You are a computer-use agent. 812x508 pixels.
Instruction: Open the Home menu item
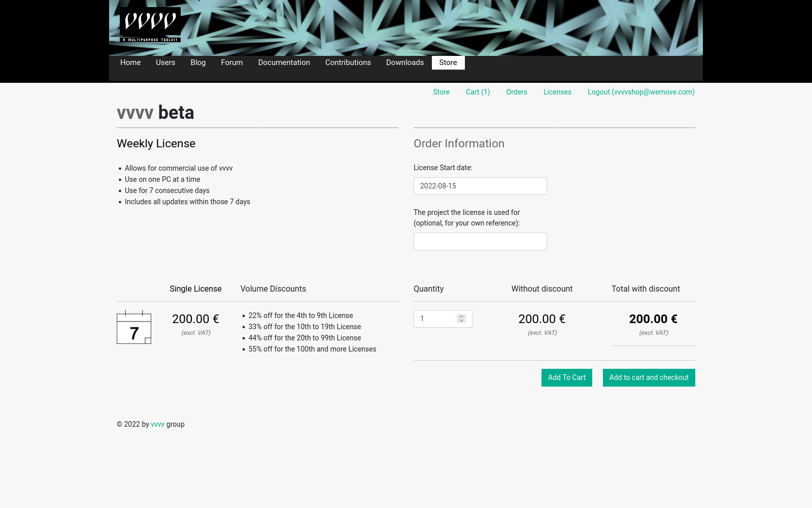click(130, 62)
